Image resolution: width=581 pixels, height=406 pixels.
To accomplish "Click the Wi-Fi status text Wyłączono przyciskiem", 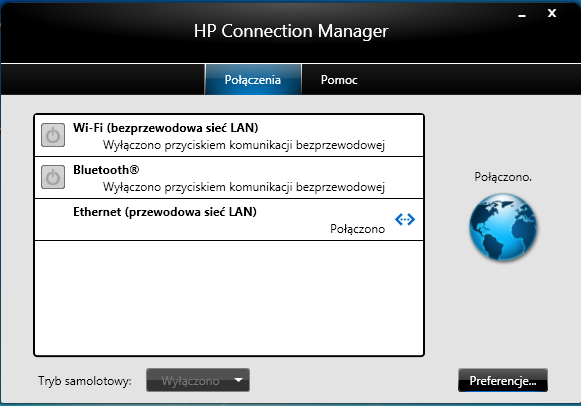I will [244, 145].
